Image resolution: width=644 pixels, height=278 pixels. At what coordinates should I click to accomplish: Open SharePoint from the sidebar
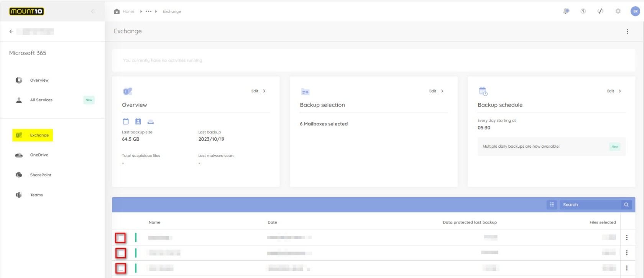[x=40, y=175]
